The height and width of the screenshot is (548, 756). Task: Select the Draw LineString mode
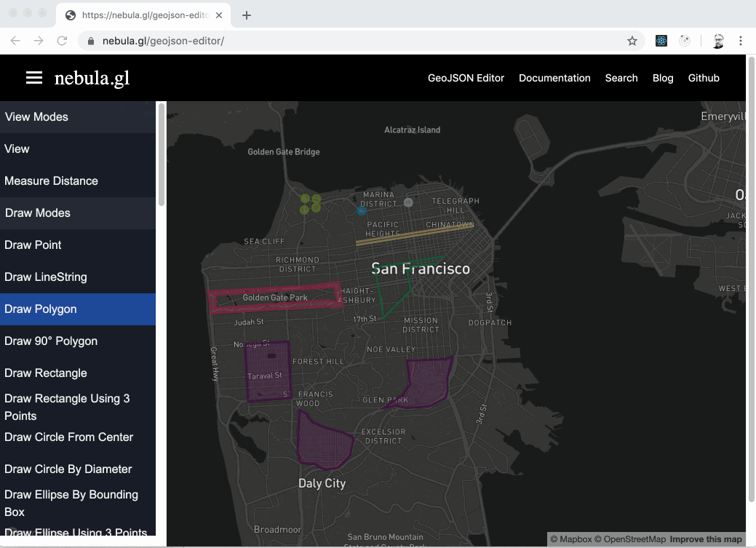[x=78, y=277]
